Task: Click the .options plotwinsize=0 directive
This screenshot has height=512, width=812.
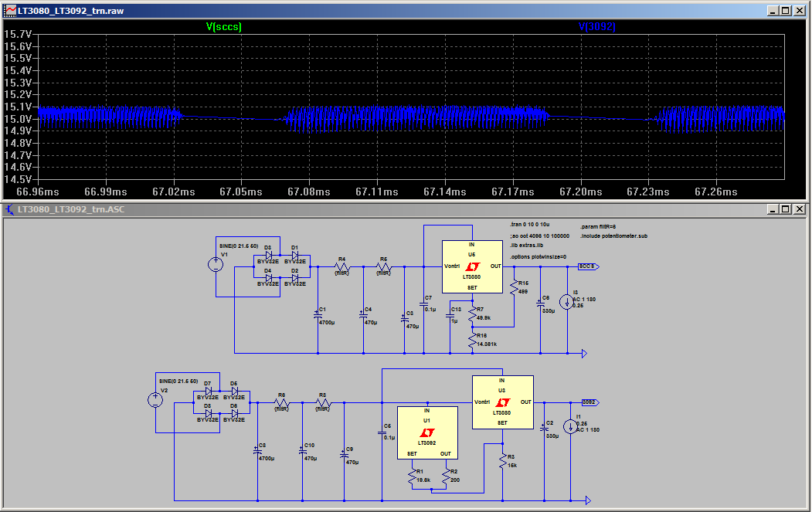Action: tap(538, 257)
